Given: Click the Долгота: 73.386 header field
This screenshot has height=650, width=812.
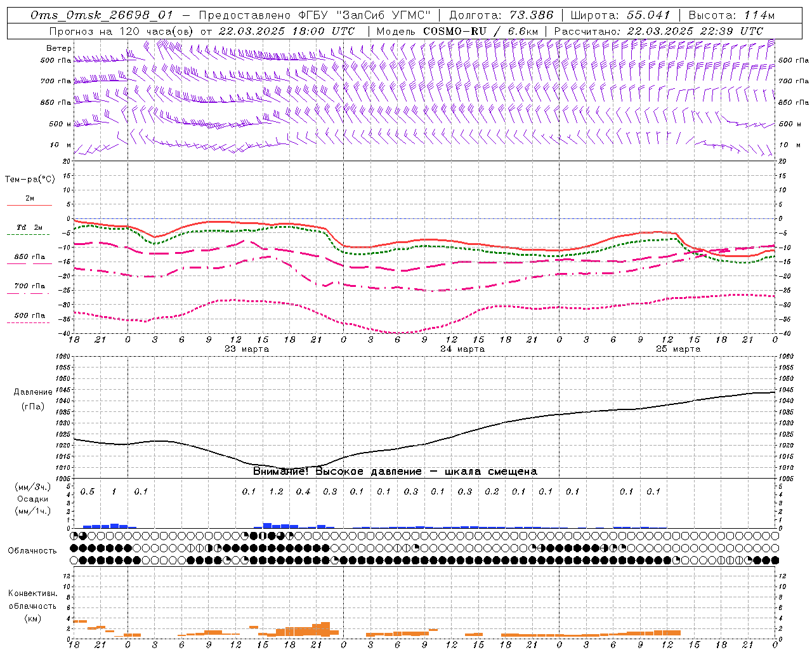Looking at the screenshot, I should click(501, 15).
